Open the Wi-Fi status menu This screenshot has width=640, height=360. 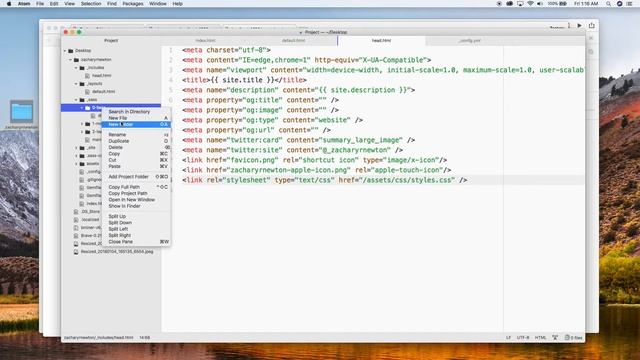(530, 4)
